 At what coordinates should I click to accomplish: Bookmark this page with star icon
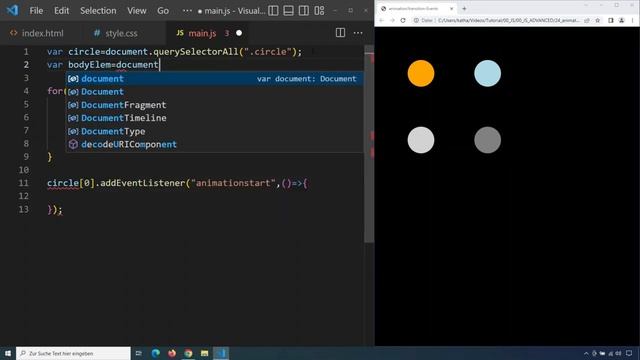pos(598,20)
